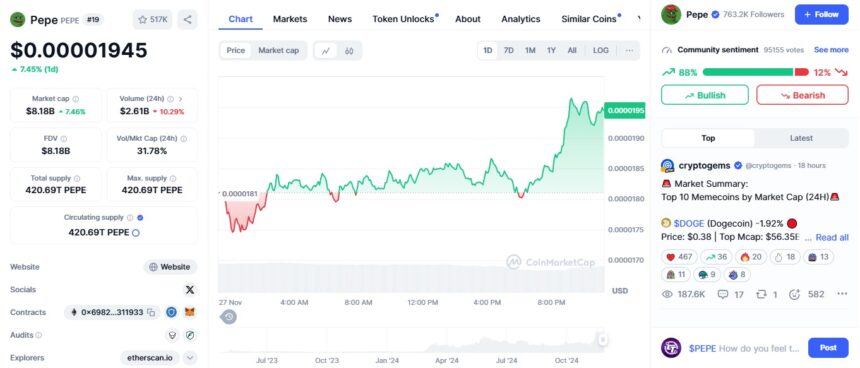Switch to the Markets tab
The width and height of the screenshot is (860, 368).
pyautogui.click(x=290, y=19)
